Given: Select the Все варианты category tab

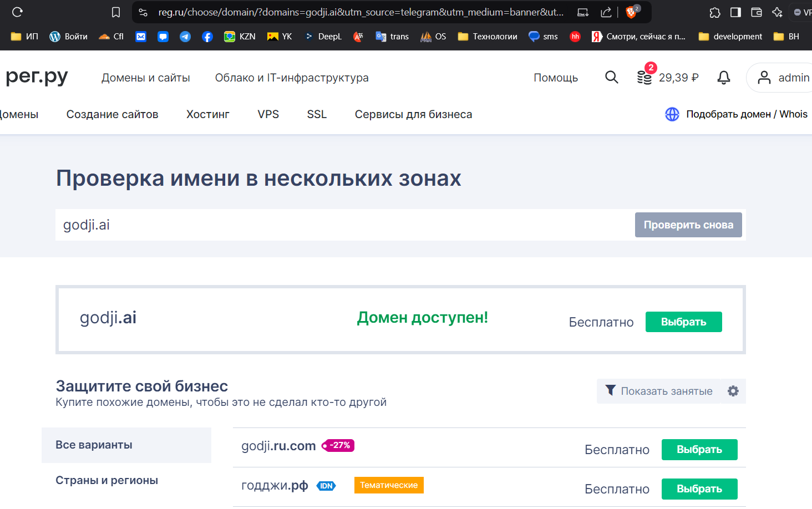Looking at the screenshot, I should point(126,445).
